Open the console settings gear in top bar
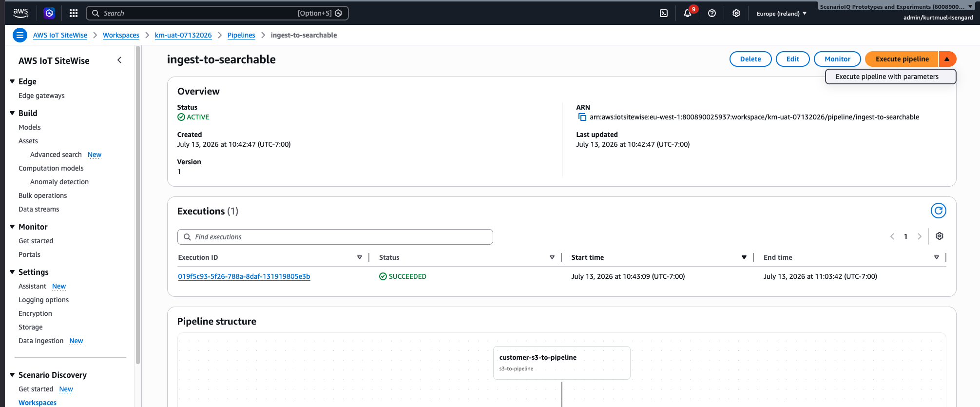This screenshot has width=980, height=407. (x=736, y=13)
